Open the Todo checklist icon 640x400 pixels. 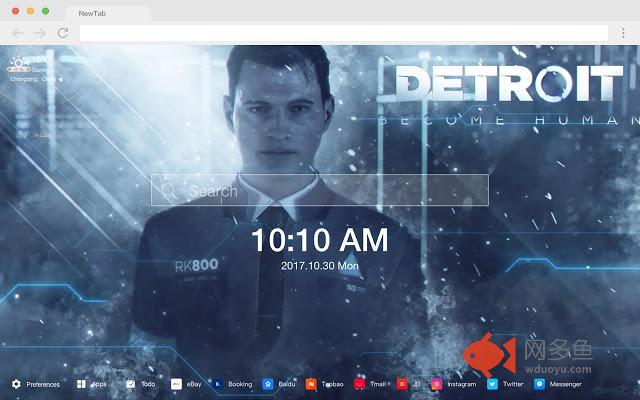[131, 384]
